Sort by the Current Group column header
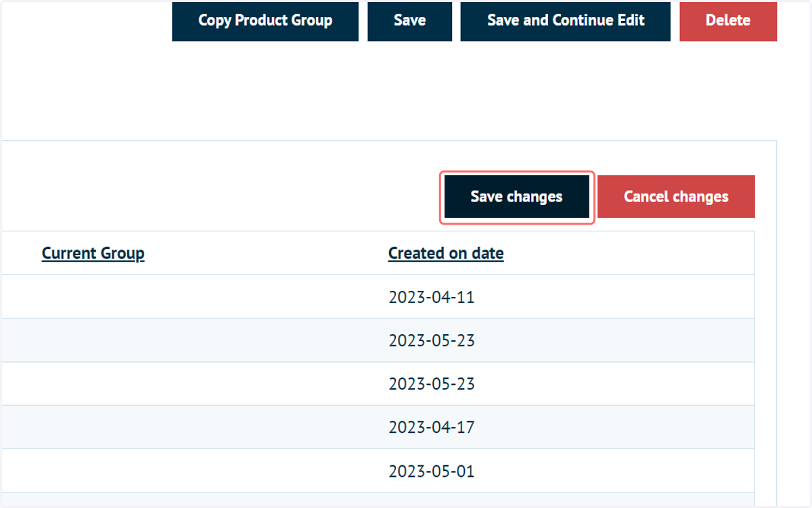 click(x=93, y=254)
